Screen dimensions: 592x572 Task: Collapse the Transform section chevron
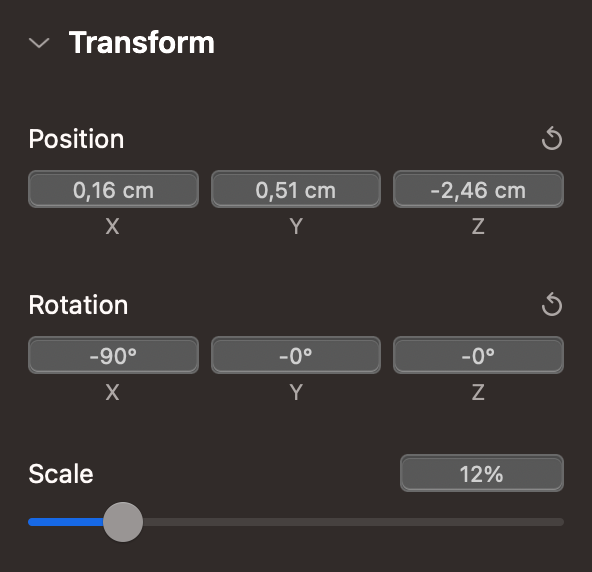pos(39,43)
